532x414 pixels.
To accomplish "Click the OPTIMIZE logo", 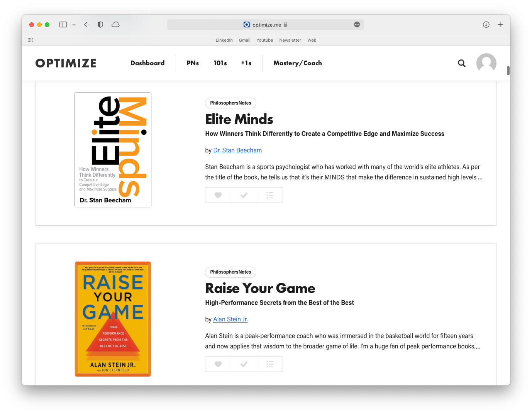I will 66,63.
